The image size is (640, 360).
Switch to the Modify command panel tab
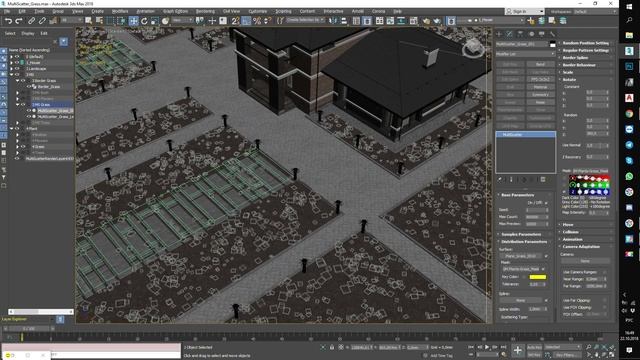click(x=509, y=34)
